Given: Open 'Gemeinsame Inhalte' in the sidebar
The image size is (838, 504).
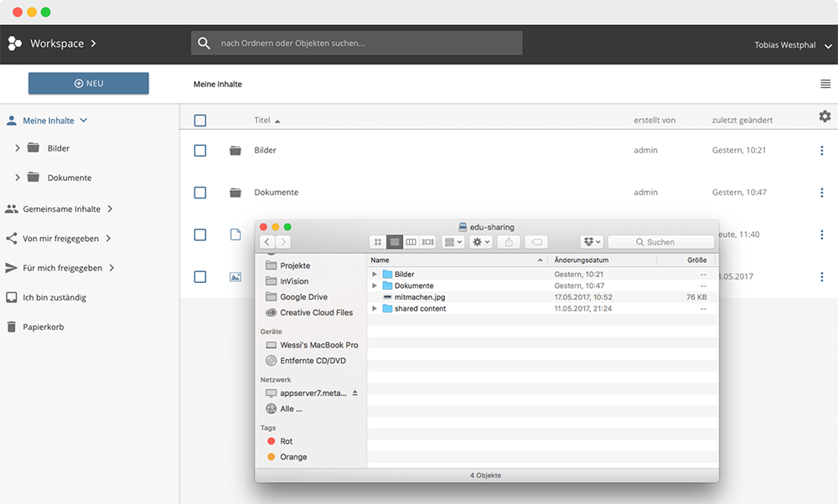Looking at the screenshot, I should (x=63, y=208).
